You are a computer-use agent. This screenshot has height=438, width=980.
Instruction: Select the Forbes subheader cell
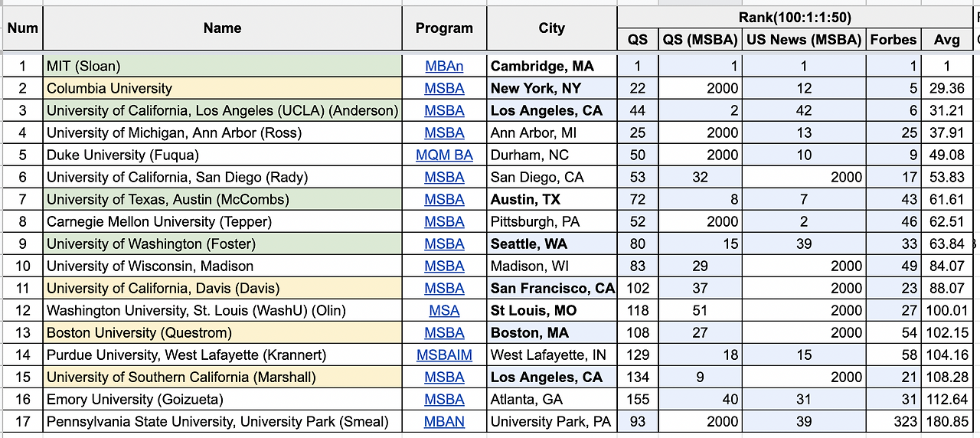[893, 40]
